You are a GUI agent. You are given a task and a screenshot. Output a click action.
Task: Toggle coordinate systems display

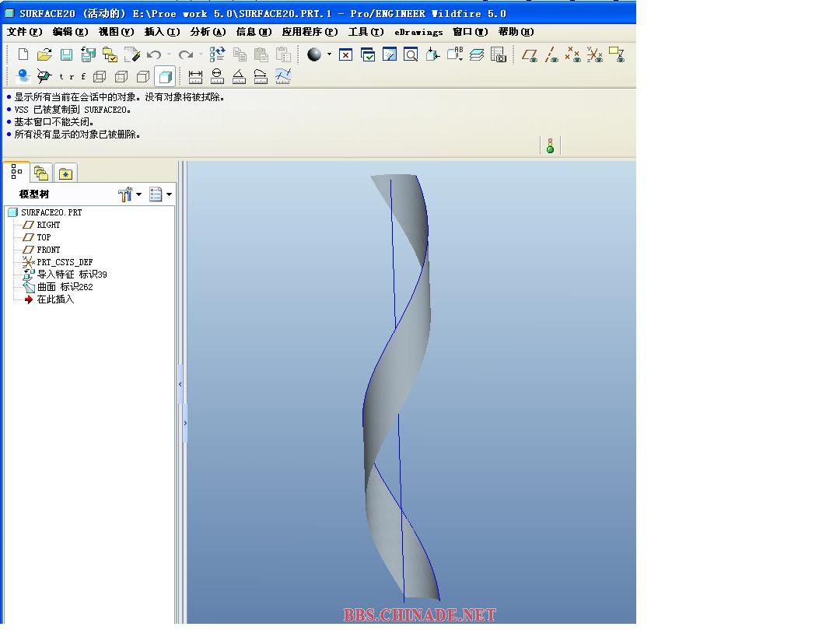(x=594, y=54)
